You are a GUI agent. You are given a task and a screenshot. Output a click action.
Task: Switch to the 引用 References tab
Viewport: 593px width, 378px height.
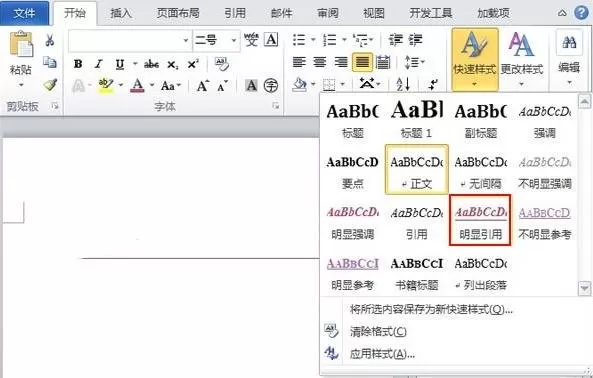[235, 14]
